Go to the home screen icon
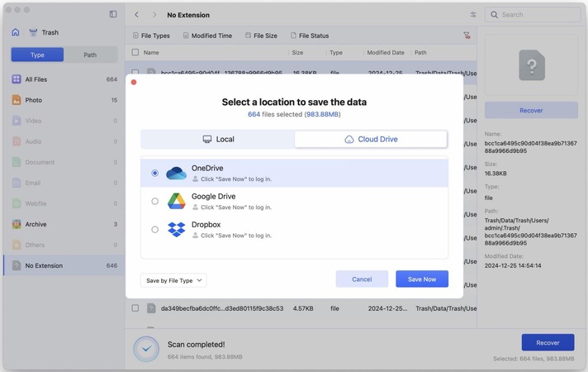Screen dimensions: 588x372 (16, 32)
